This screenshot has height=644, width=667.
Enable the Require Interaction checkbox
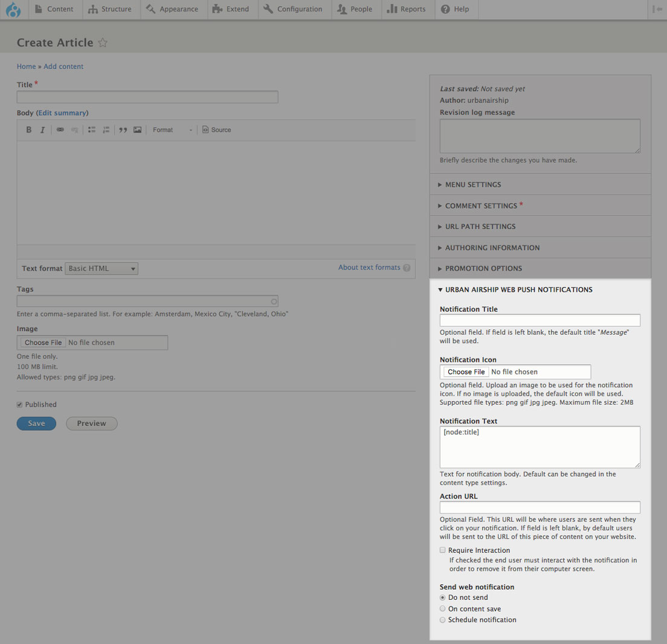[442, 550]
